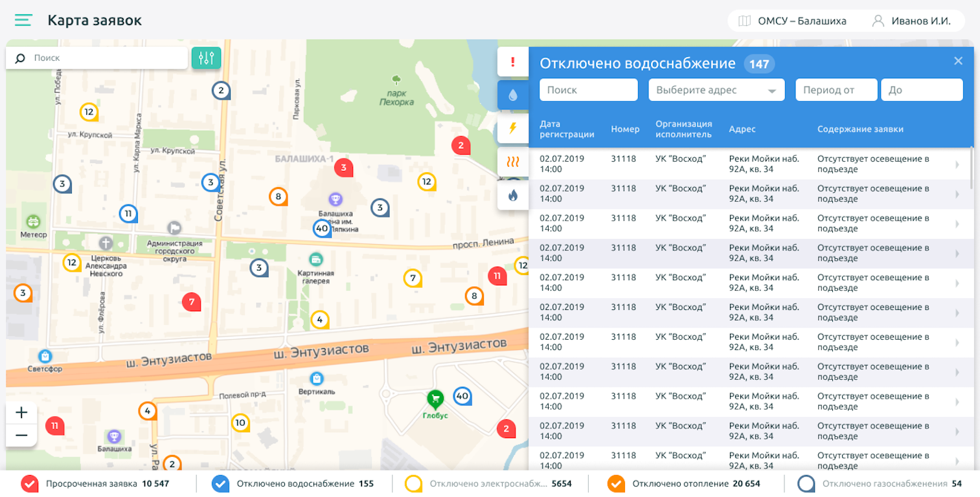Image resolution: width=980 pixels, height=497 pixels.
Task: Uncheck the Отключено водоснабжение filter
Action: pyautogui.click(x=220, y=483)
